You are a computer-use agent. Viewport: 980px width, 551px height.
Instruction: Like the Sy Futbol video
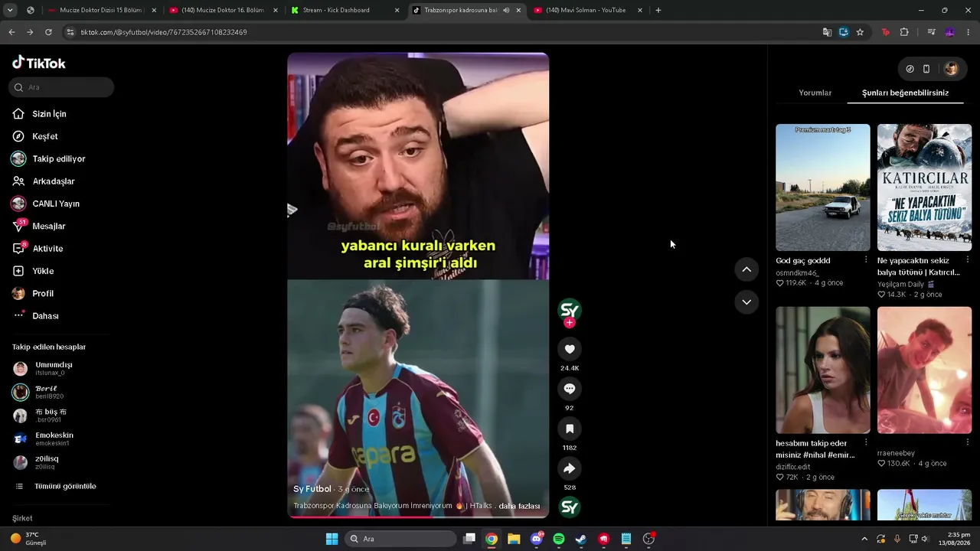[570, 349]
